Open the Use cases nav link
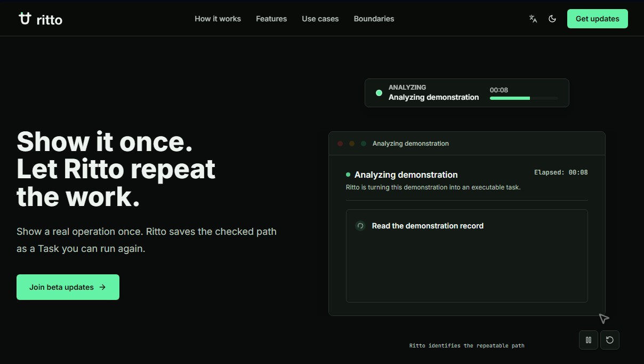 pos(320,19)
